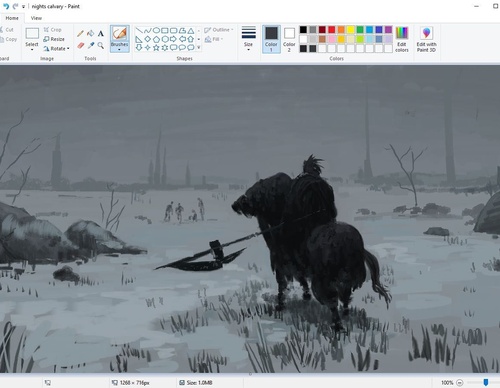Choose the Rounded rectangular callout shape
This screenshot has width=500, height=388.
[x=173, y=47]
